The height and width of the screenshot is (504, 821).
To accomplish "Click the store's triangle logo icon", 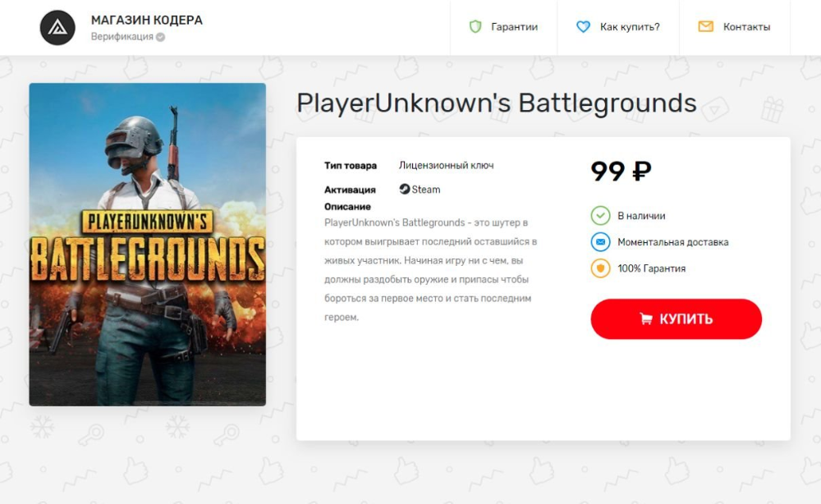I will (57, 28).
